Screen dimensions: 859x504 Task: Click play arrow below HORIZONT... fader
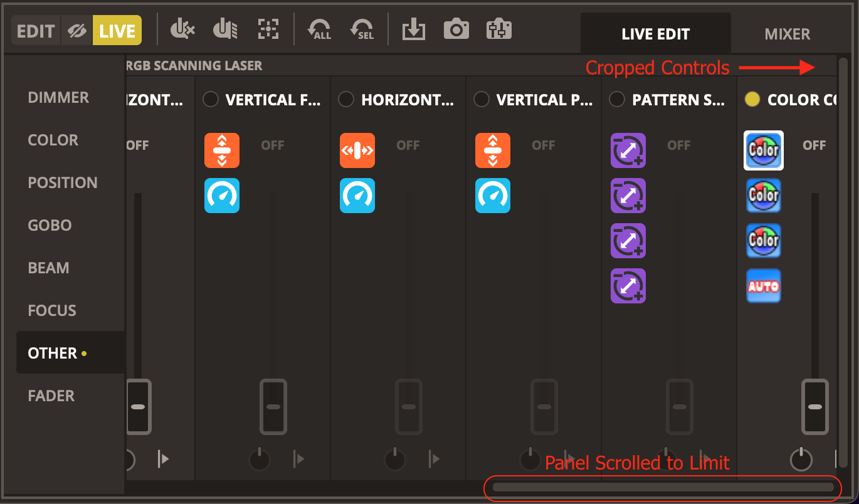pos(435,459)
